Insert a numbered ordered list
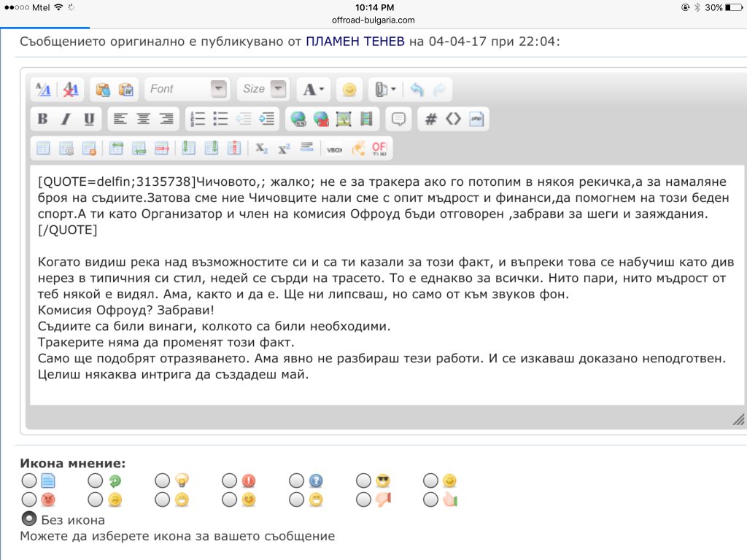 click(x=198, y=119)
